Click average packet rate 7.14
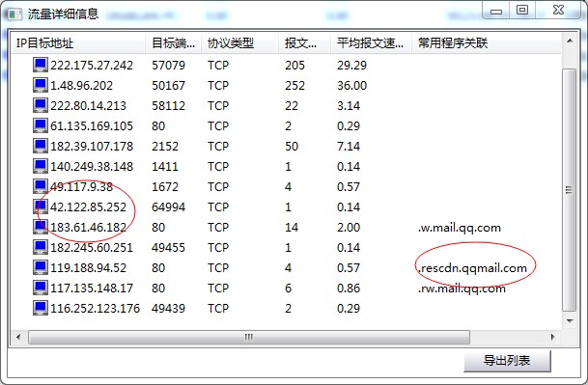The width and height of the screenshot is (588, 385). click(x=349, y=147)
